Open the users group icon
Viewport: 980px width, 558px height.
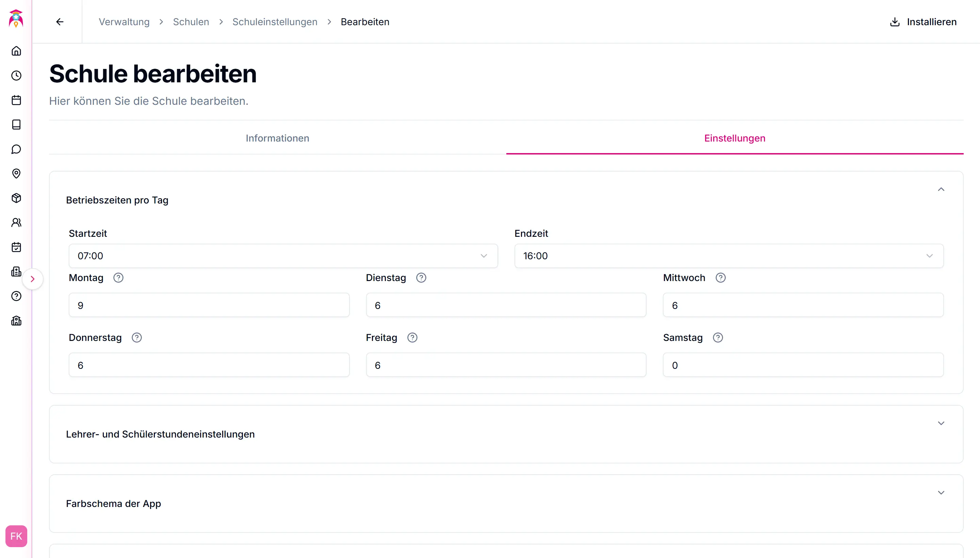pyautogui.click(x=16, y=223)
